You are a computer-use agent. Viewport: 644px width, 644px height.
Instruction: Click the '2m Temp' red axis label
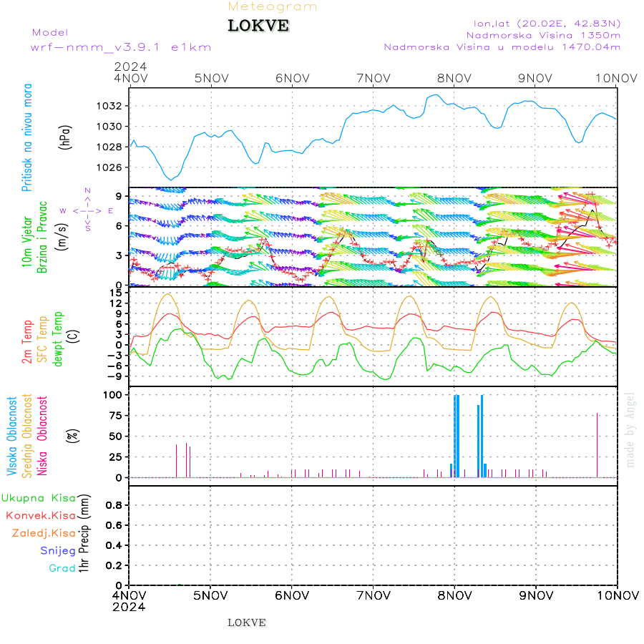(x=27, y=342)
